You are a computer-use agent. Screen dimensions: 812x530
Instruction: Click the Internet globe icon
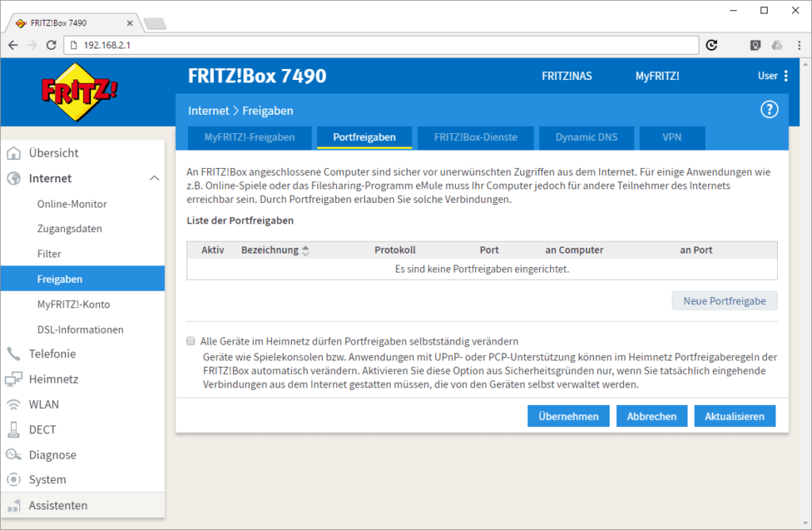(14, 178)
